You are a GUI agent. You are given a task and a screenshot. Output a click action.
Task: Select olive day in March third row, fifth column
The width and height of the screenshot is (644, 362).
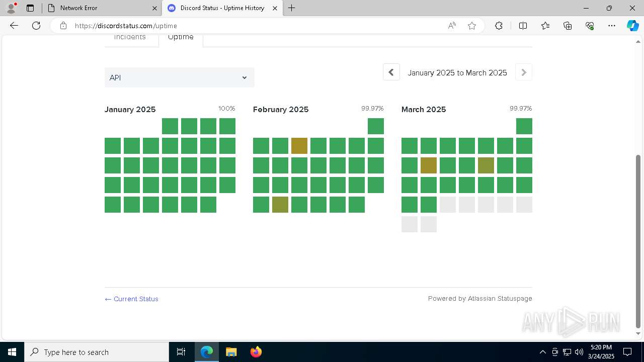coord(486,165)
